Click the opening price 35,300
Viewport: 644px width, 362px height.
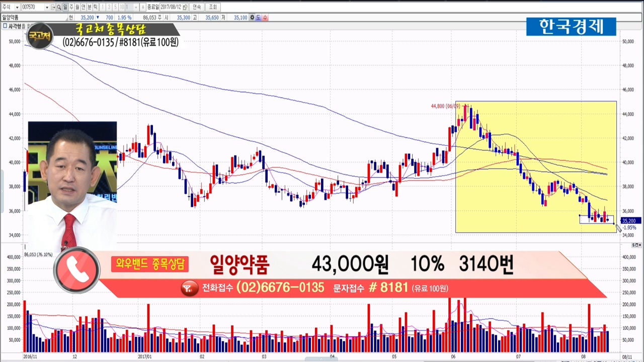(184, 18)
